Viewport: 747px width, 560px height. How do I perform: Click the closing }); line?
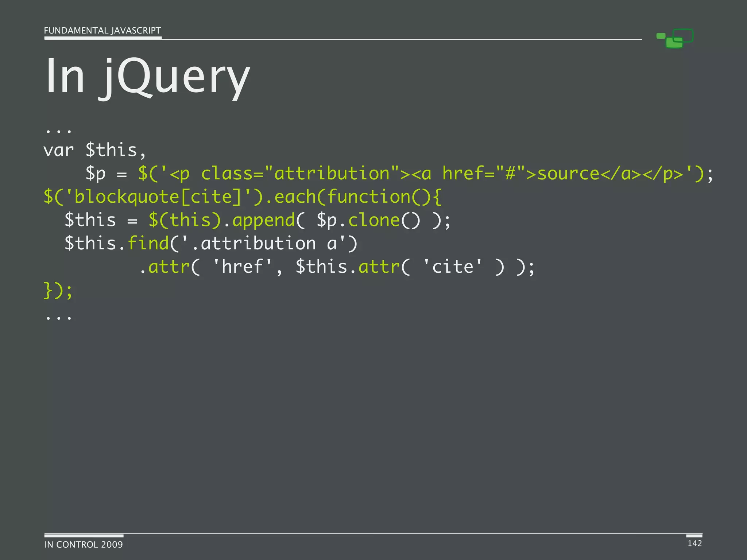(58, 291)
